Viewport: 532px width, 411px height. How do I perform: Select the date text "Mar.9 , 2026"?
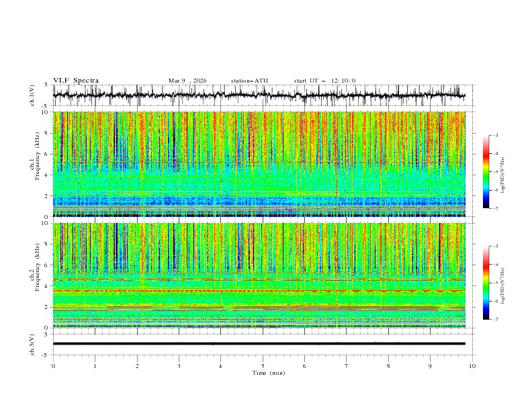click(187, 81)
